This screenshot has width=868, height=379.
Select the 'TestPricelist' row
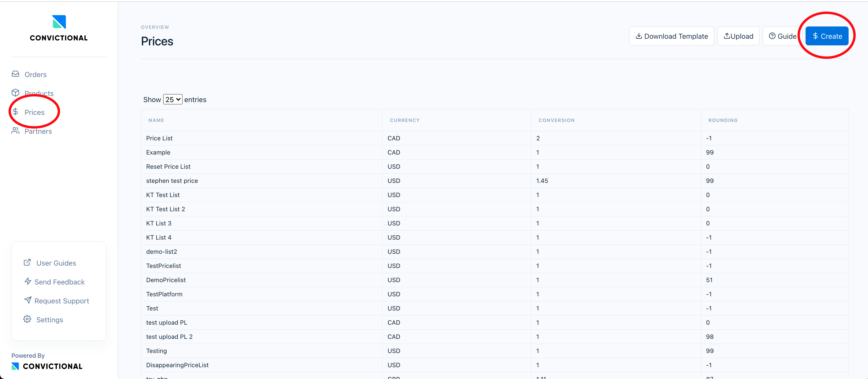495,266
